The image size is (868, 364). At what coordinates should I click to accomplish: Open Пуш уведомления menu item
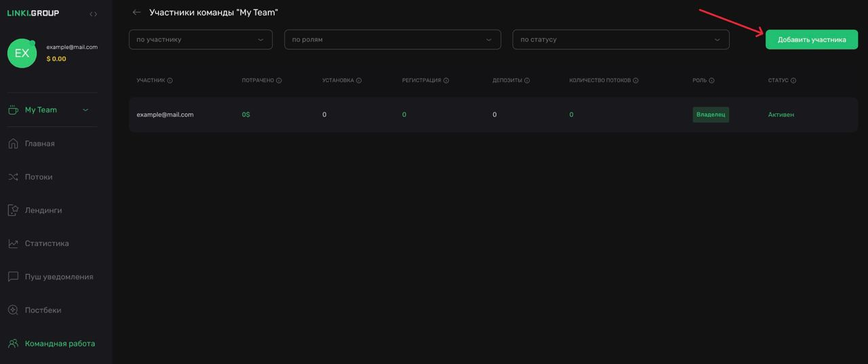click(58, 277)
